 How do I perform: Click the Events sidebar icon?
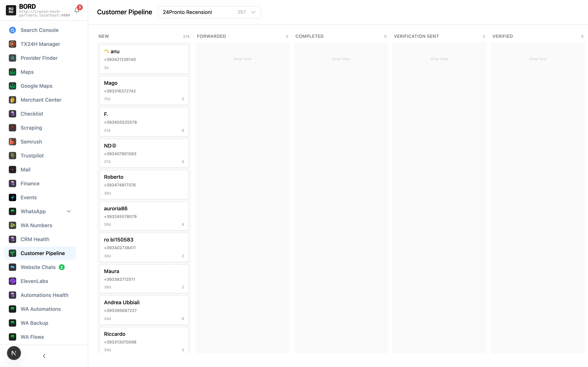pos(12,198)
